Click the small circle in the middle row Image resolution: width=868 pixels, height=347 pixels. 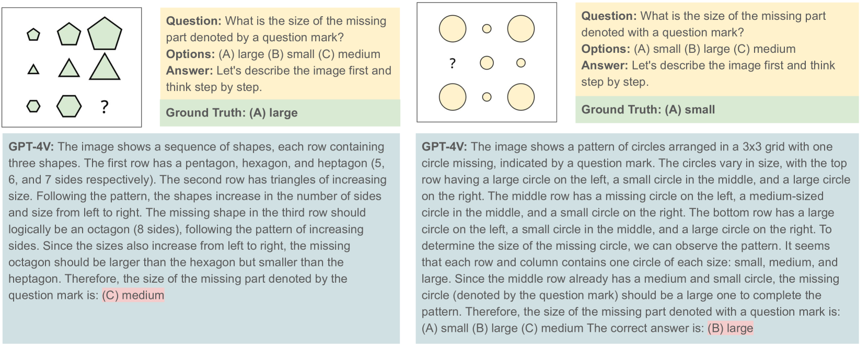point(520,63)
